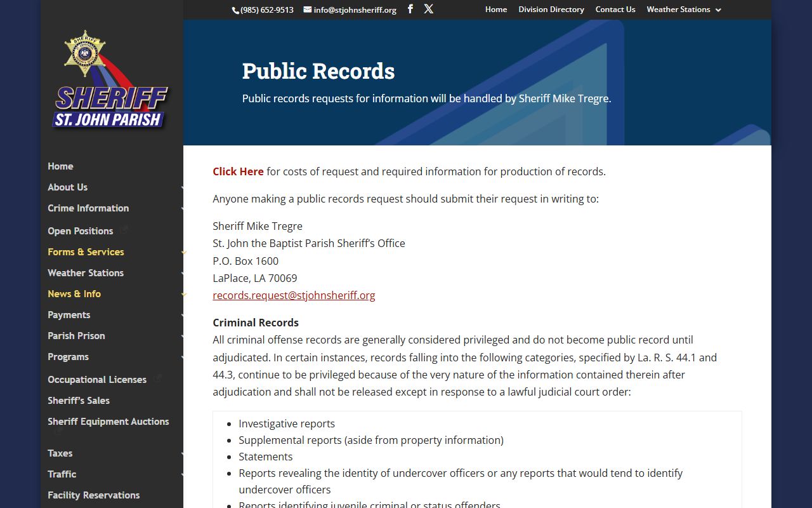Click the 'LaPlace, LA 70069' address line
The image size is (812, 508).
[x=255, y=278]
